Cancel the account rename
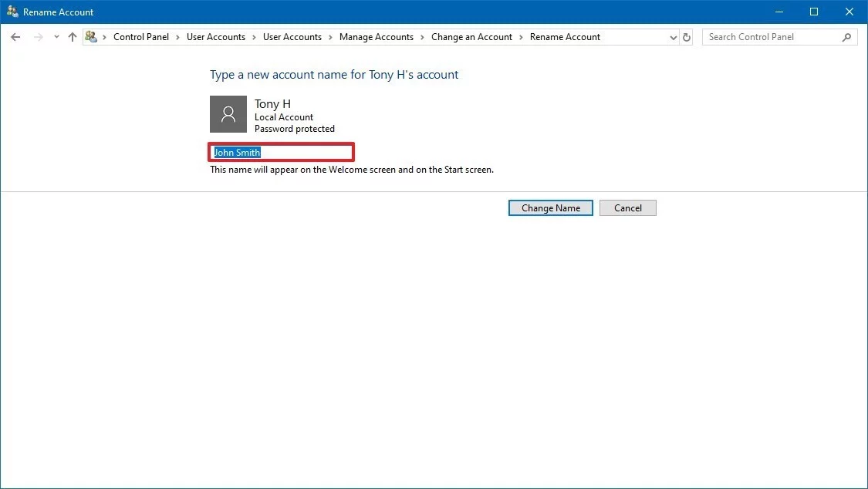The width and height of the screenshot is (868, 489). (628, 208)
